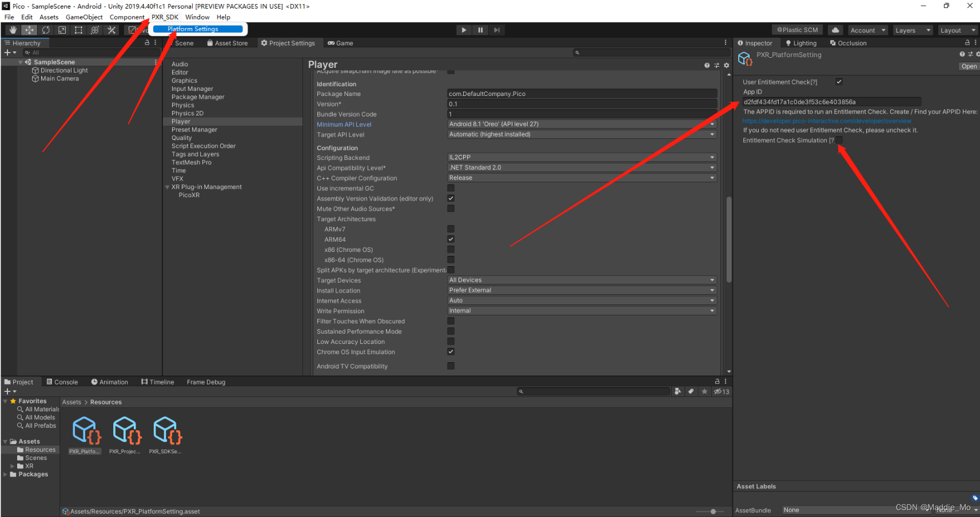980x517 pixels.
Task: Select the Hand tool in toolbar
Action: pos(13,30)
